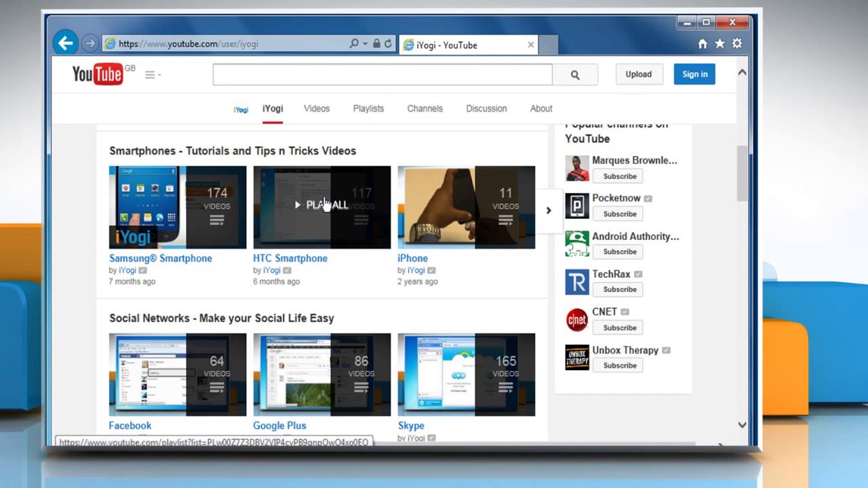Click next arrow of Smartphones playlist row
The image size is (868, 488).
(549, 210)
